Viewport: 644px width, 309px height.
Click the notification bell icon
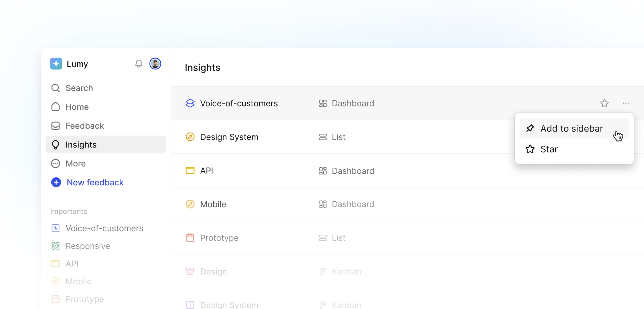[139, 64]
